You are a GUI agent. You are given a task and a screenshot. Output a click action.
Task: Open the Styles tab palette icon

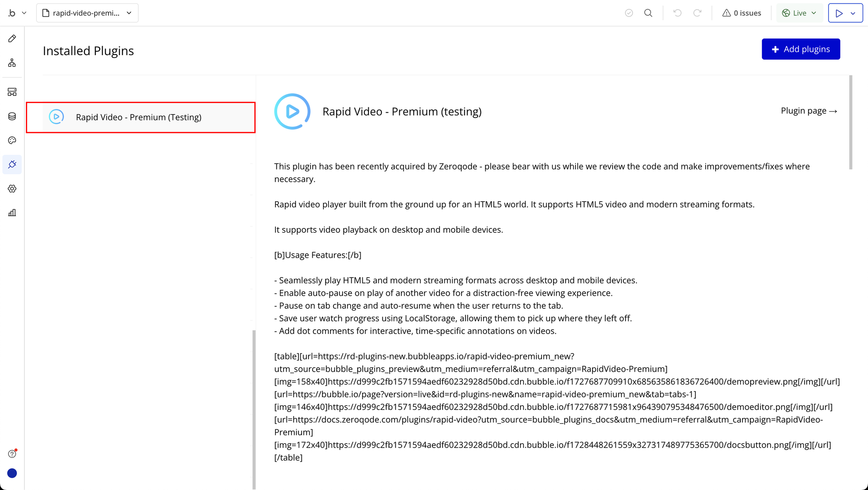click(12, 140)
